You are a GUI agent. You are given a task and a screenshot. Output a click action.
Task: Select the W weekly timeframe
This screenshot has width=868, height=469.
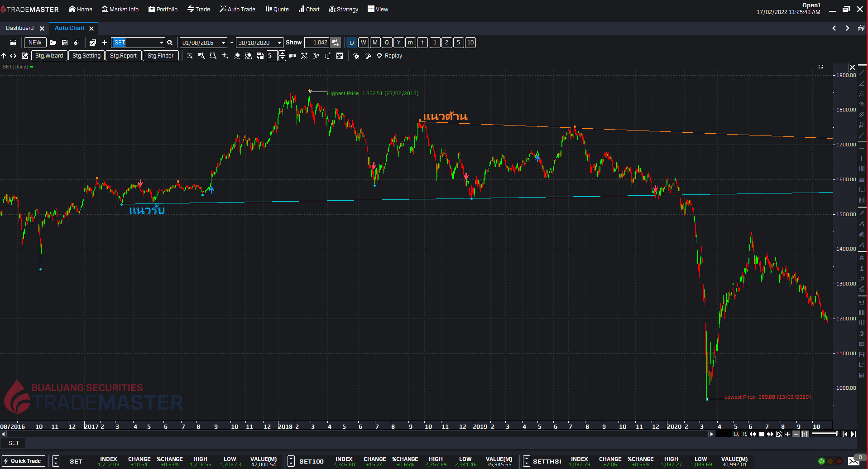tap(364, 43)
